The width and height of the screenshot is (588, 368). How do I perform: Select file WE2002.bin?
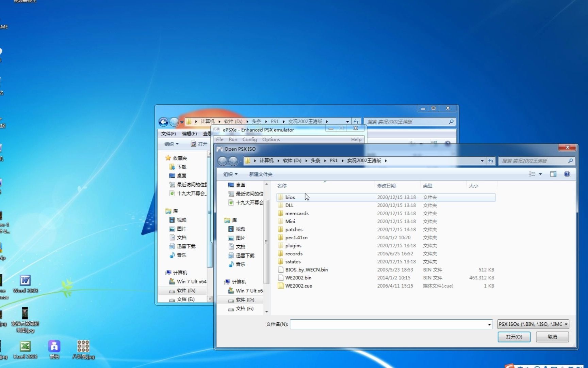386,278
